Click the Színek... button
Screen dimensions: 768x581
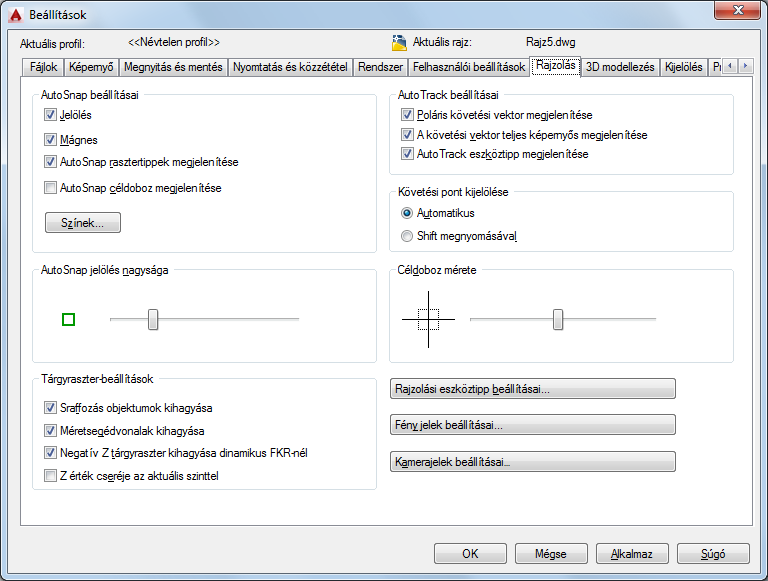[83, 223]
